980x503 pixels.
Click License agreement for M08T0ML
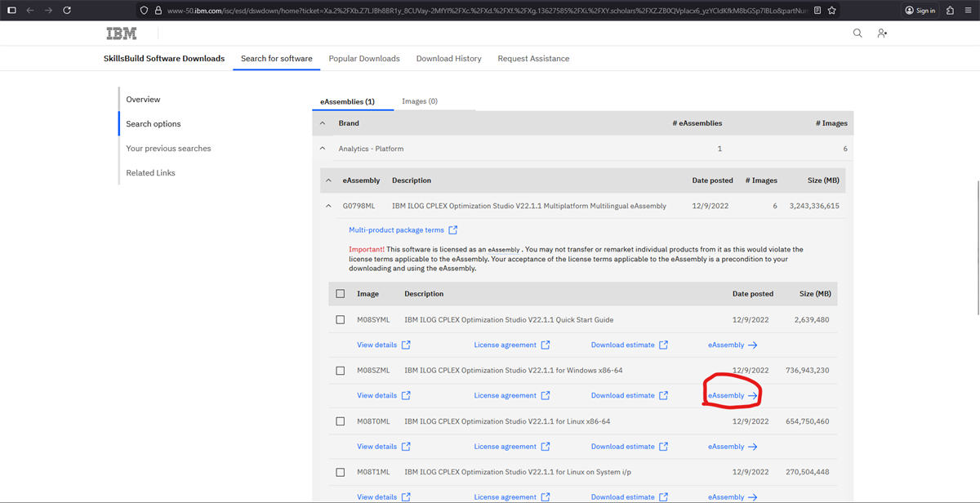tap(506, 447)
